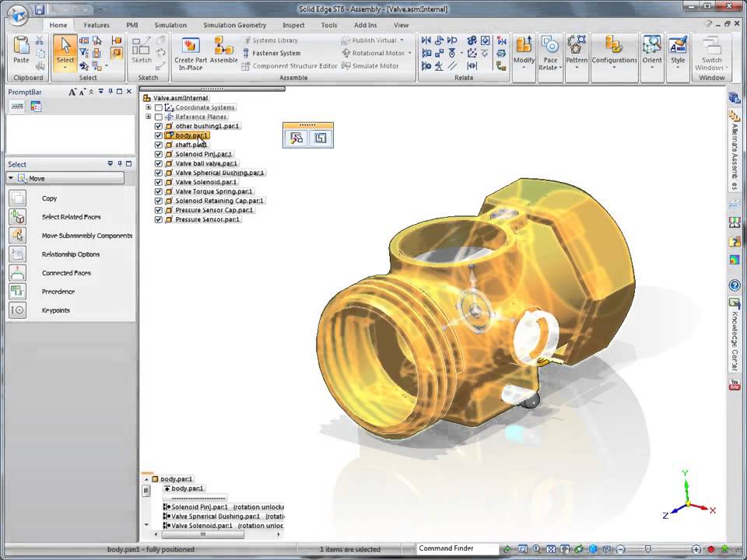Click the Copy command icon
Screen dimensions: 747x560
coord(18,198)
